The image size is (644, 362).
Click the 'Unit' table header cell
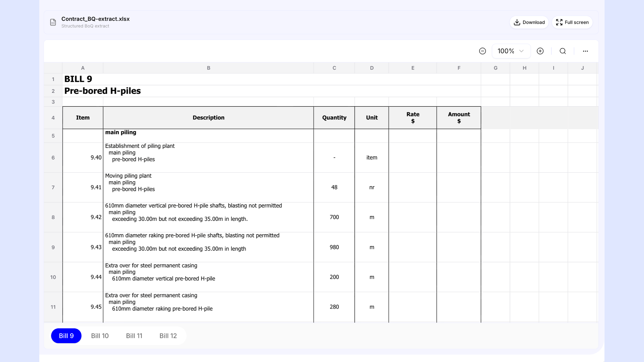click(372, 118)
